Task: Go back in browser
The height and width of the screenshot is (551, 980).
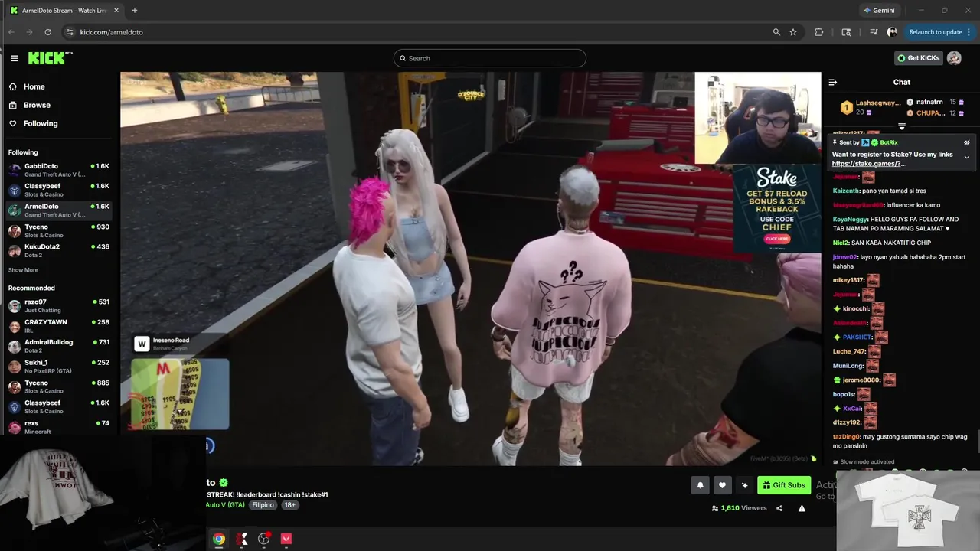Action: click(11, 32)
